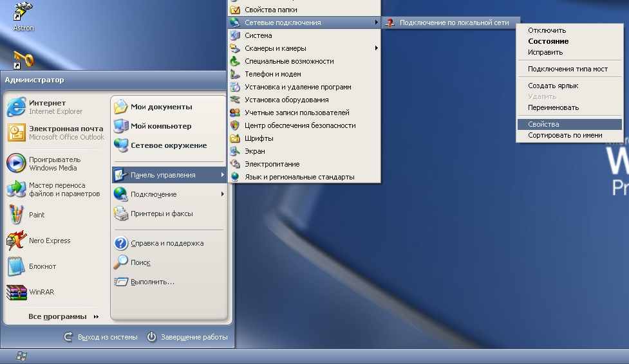The image size is (629, 364).
Task: Choose Сортировать по имени
Action: coord(570,135)
